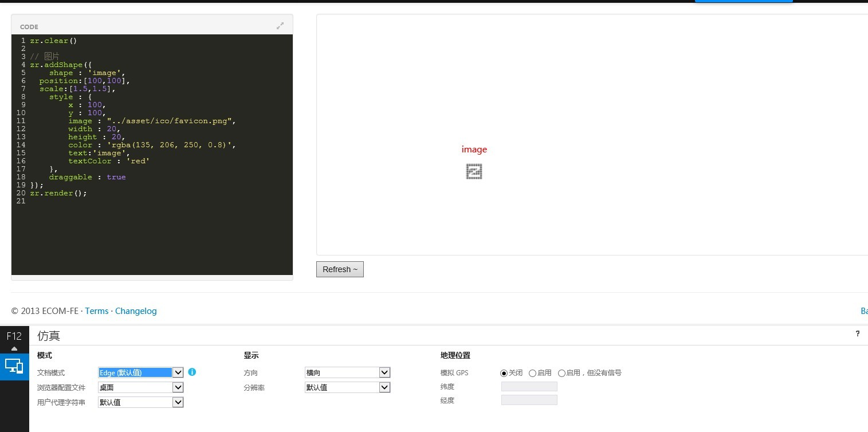868x432 pixels.
Task: Select GPS simulation 关闭 radio button
Action: tap(504, 373)
